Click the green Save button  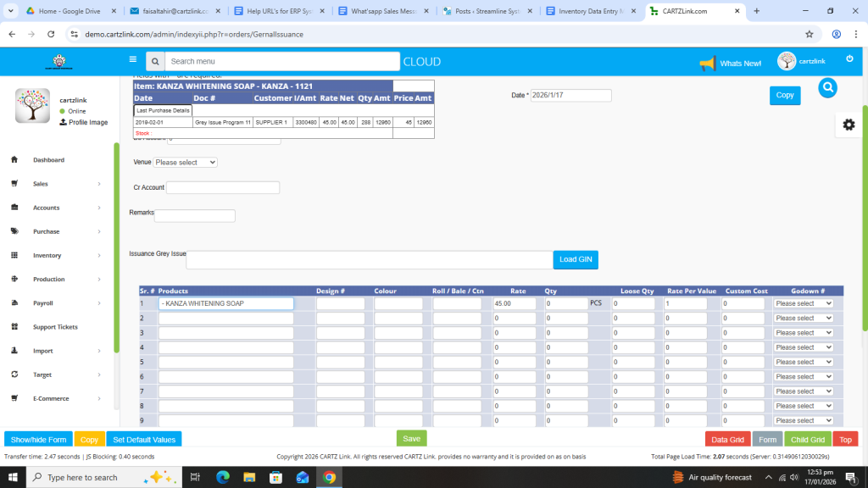click(x=411, y=438)
